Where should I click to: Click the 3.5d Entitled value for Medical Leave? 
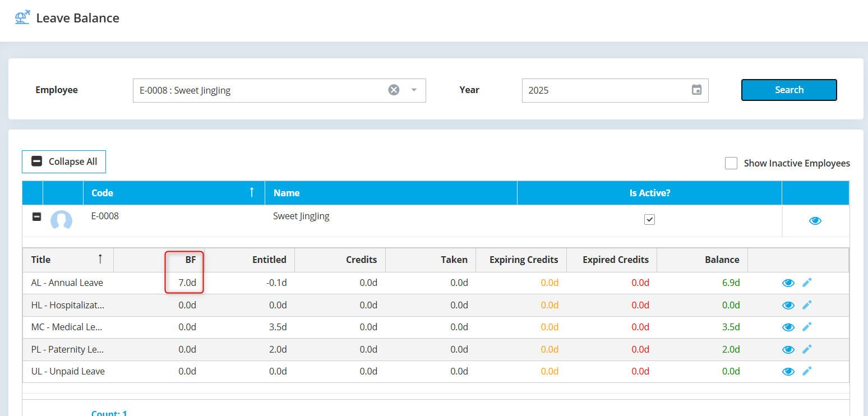pos(278,327)
